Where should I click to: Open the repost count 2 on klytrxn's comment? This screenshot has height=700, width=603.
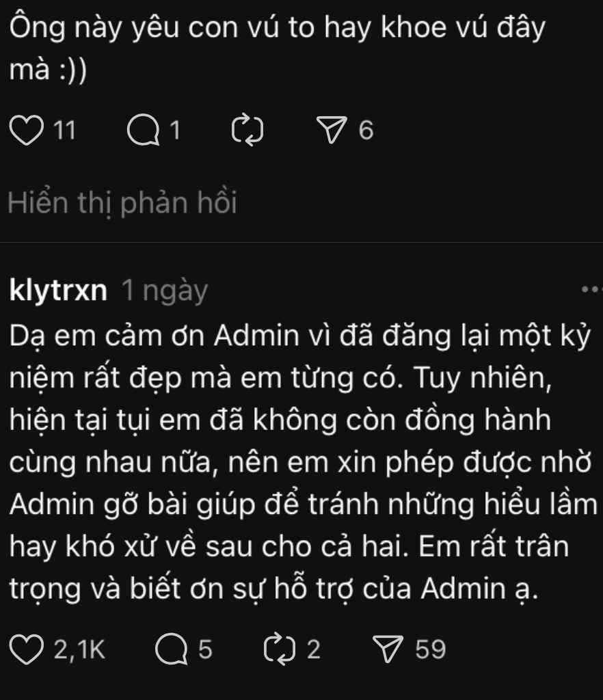(x=313, y=649)
